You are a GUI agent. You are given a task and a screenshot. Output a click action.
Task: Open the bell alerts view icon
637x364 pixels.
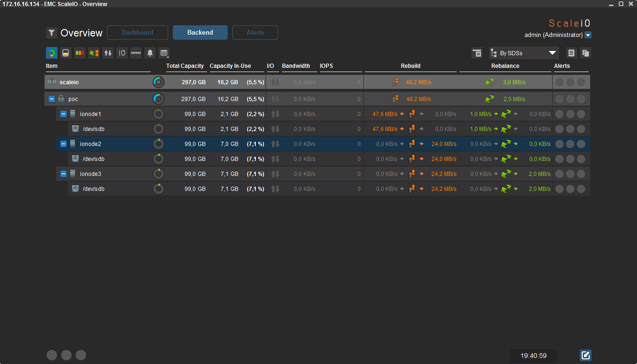pos(150,53)
